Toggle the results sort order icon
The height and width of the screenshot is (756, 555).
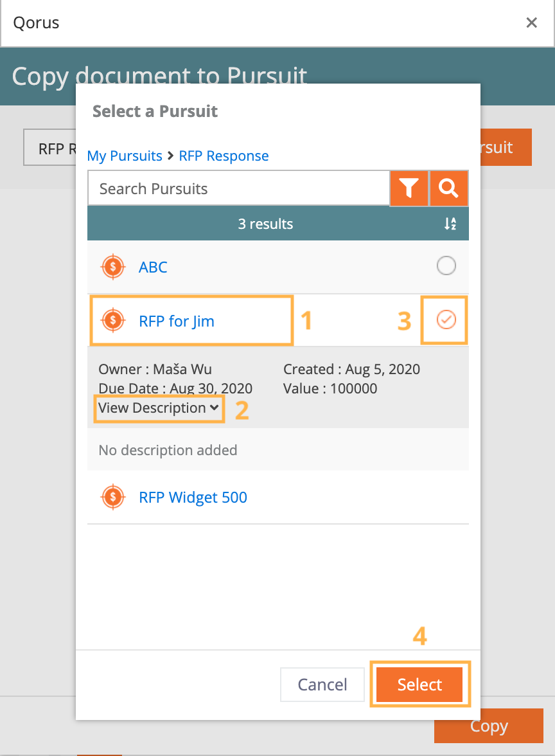(450, 224)
